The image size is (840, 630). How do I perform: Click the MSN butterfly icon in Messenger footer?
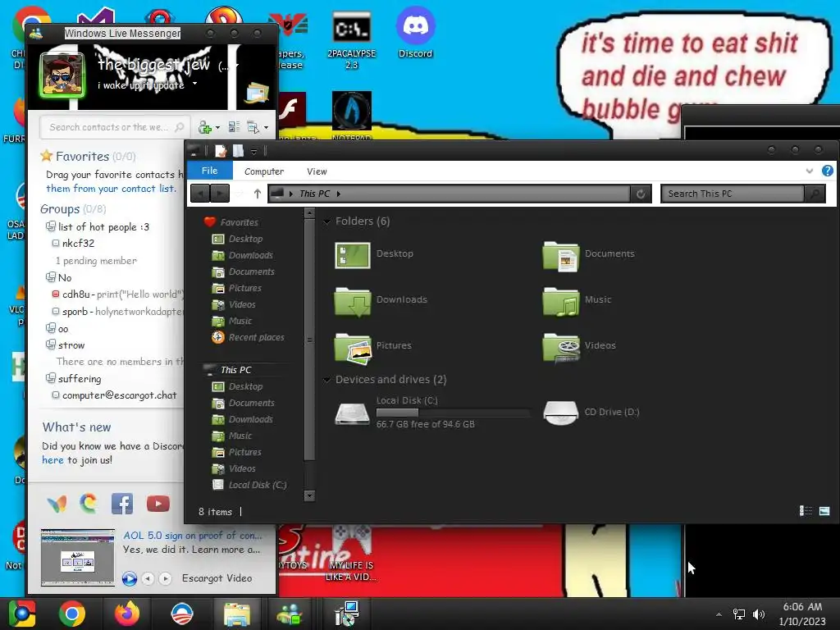[57, 504]
